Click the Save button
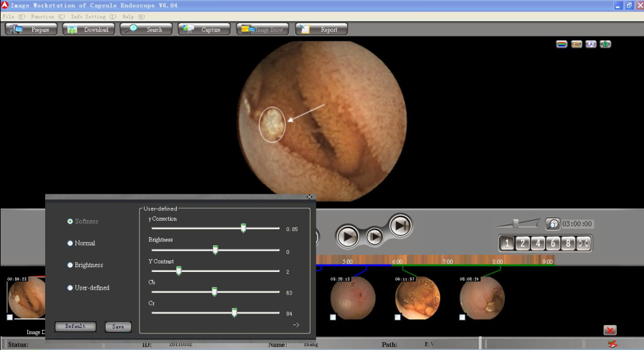The image size is (644, 350). tap(118, 327)
